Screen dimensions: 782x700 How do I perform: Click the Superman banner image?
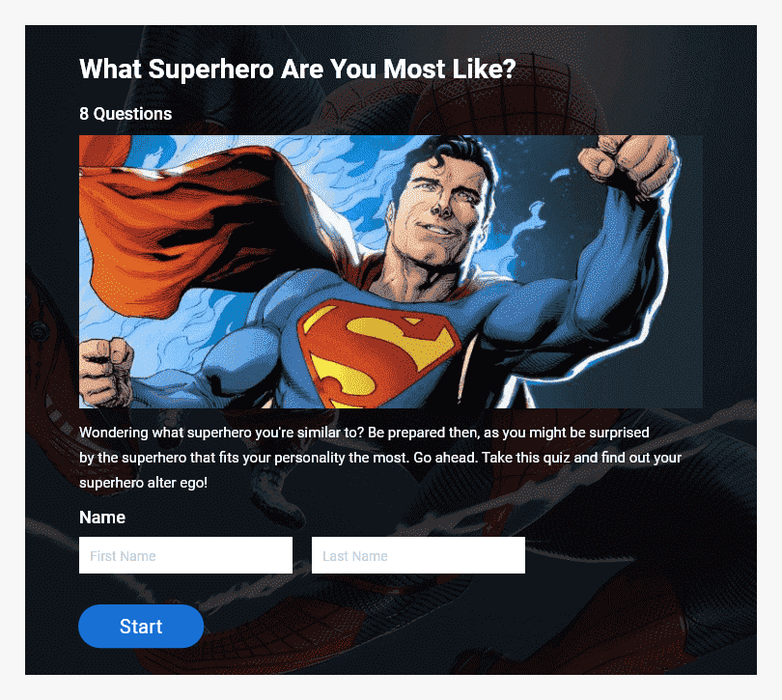click(x=390, y=271)
